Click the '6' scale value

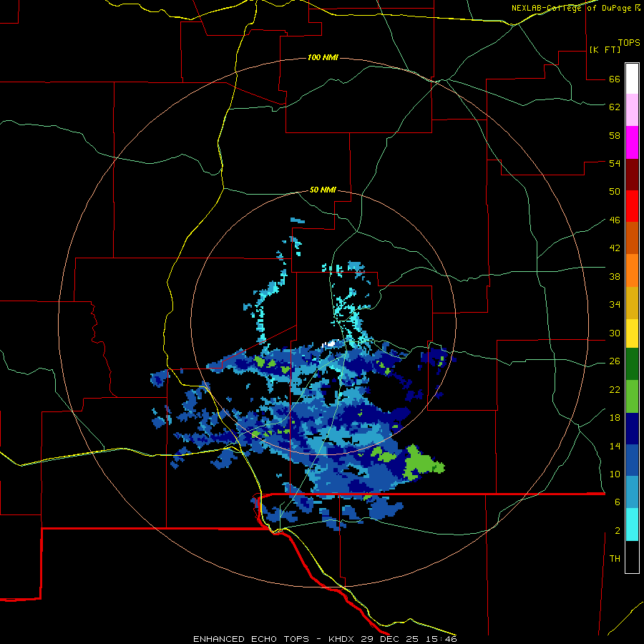[x=618, y=502]
